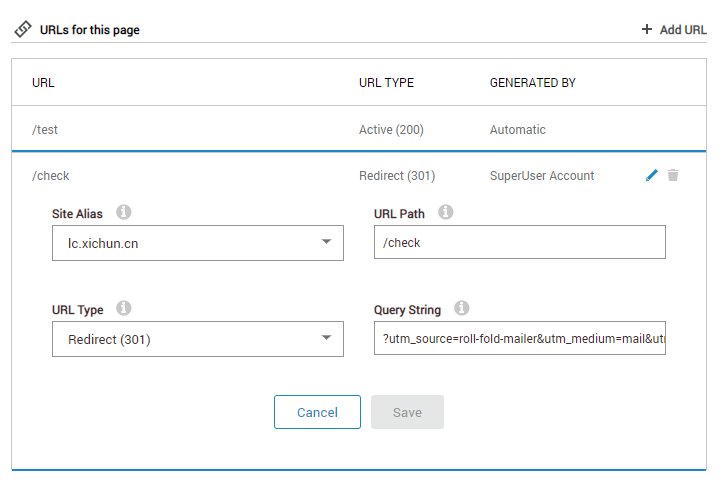This screenshot has width=723, height=495.
Task: Click the URL column header
Action: 43,82
